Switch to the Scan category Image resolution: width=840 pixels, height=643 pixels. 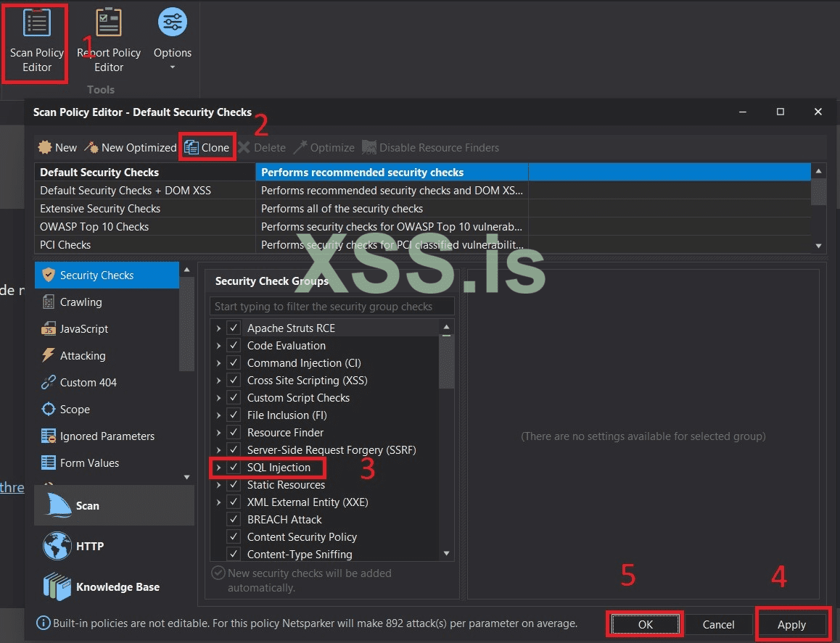click(x=114, y=505)
